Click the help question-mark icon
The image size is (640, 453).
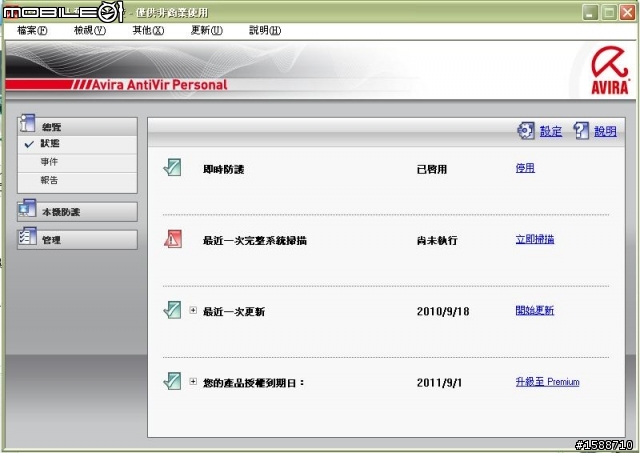click(580, 131)
